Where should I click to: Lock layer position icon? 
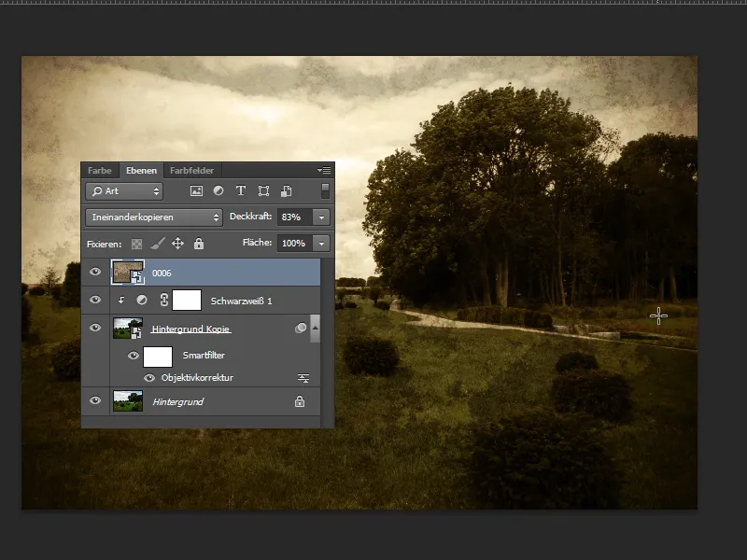point(177,244)
